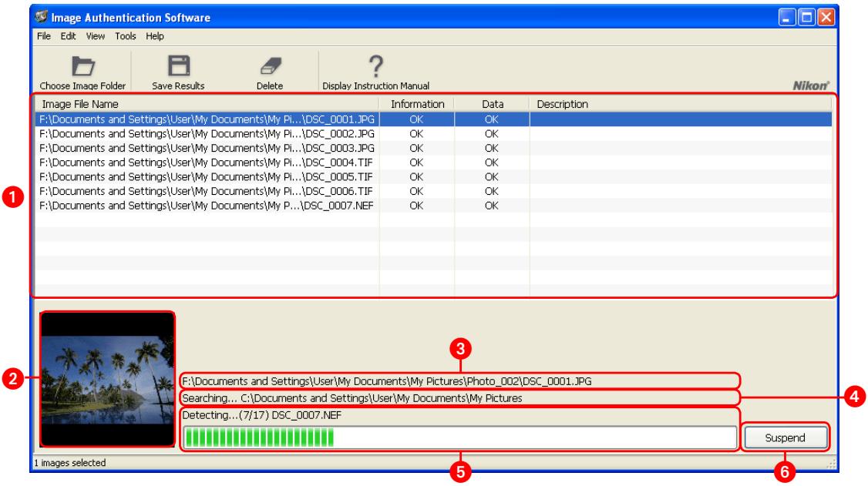Minimize the Image Authentication Software window
The height and width of the screenshot is (486, 868).
click(x=786, y=17)
